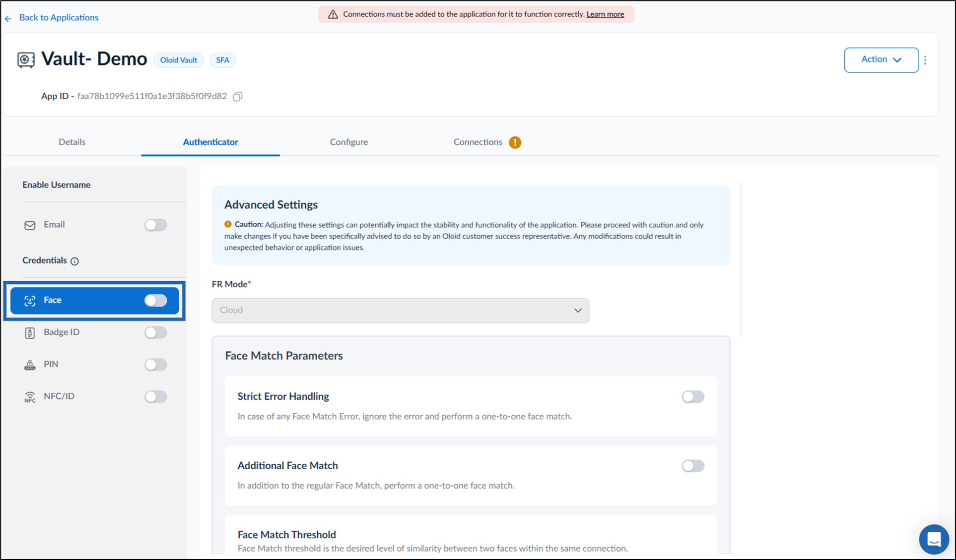Click the caution icon in Advanced Settings
956x560 pixels.
click(228, 224)
